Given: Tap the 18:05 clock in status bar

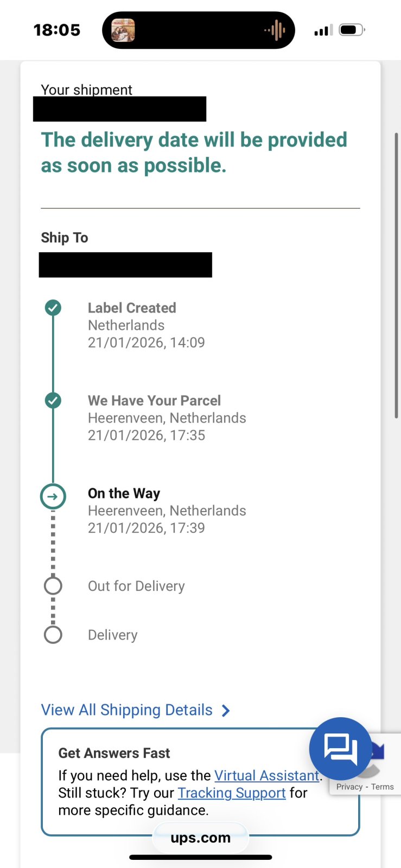Looking at the screenshot, I should tap(57, 30).
